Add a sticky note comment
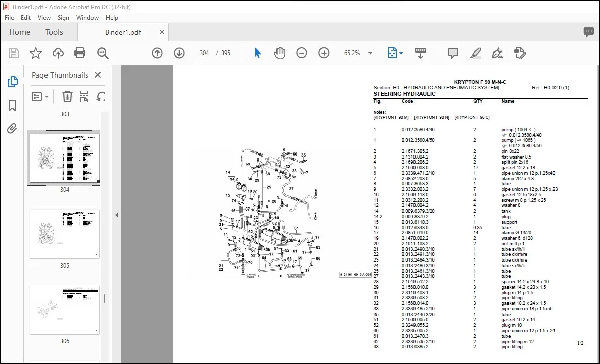This screenshot has width=600, height=364. pos(453,53)
